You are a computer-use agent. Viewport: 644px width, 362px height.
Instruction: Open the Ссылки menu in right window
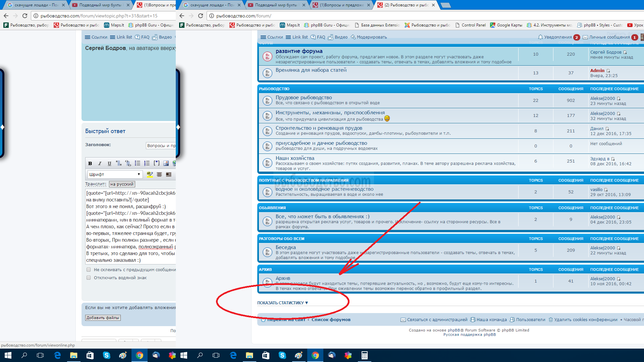(272, 37)
